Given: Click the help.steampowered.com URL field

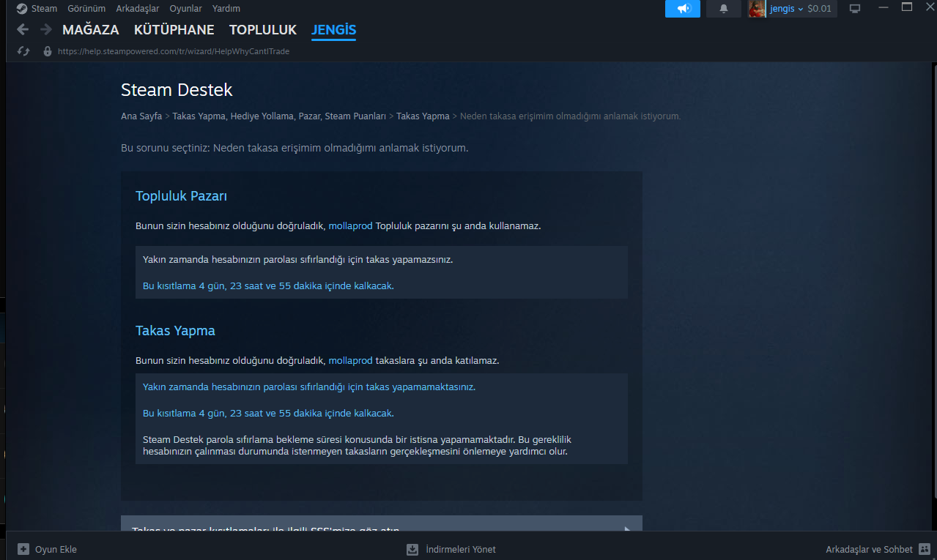Looking at the screenshot, I should (174, 51).
